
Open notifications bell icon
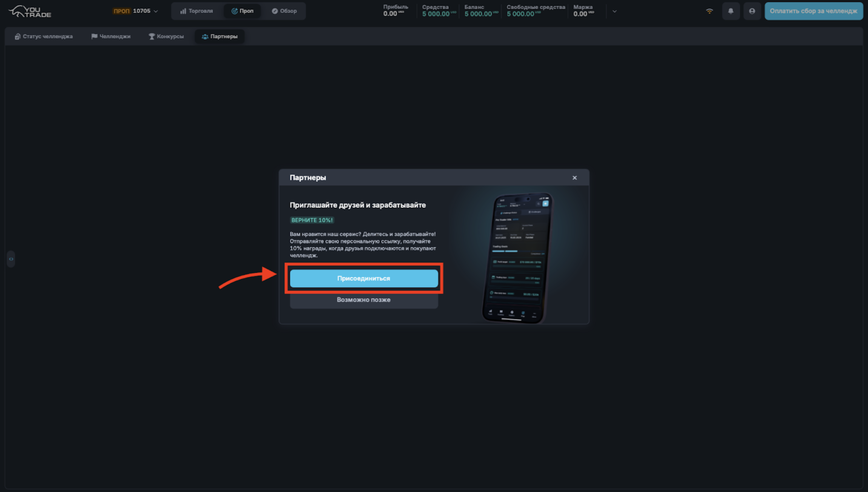coord(731,11)
